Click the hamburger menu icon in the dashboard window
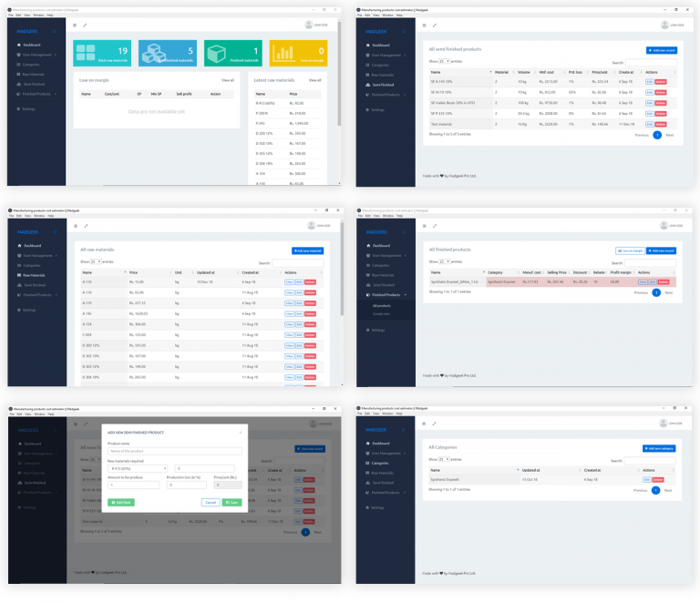Screen dimensions: 700x603 [75, 25]
